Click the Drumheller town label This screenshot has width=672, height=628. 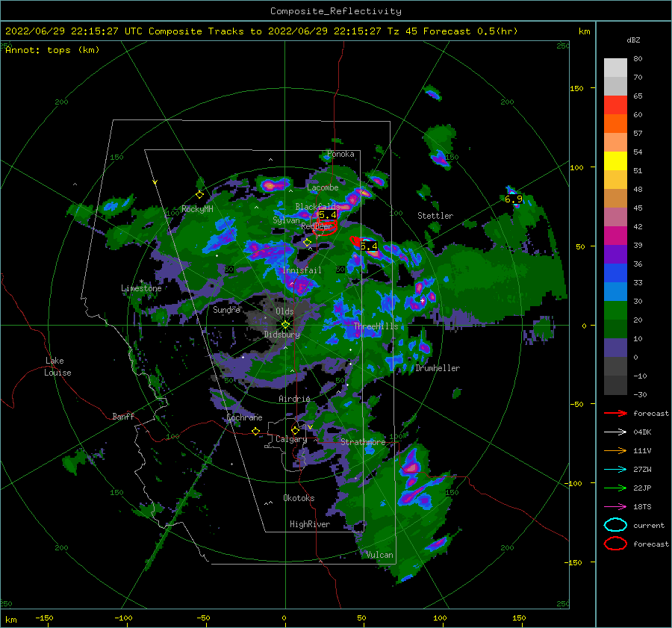click(438, 368)
